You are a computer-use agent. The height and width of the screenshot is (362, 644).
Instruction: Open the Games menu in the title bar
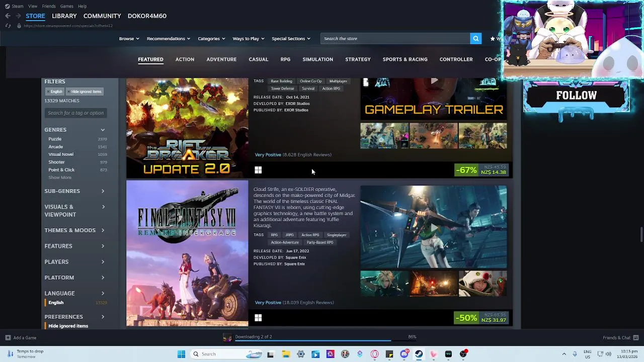[66, 6]
